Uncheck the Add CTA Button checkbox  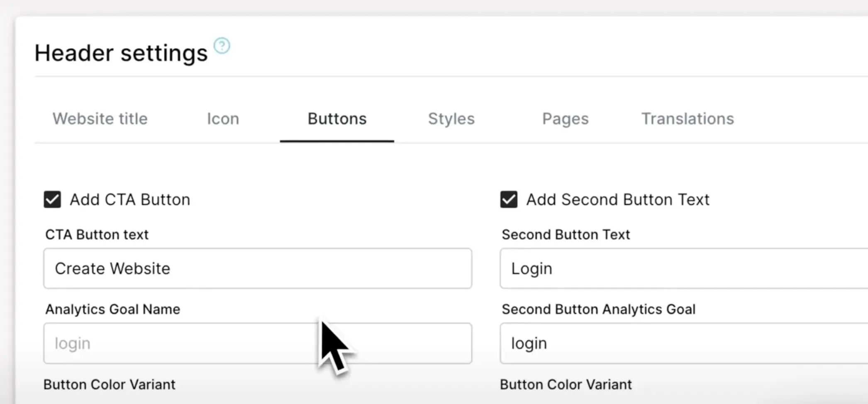pos(52,200)
